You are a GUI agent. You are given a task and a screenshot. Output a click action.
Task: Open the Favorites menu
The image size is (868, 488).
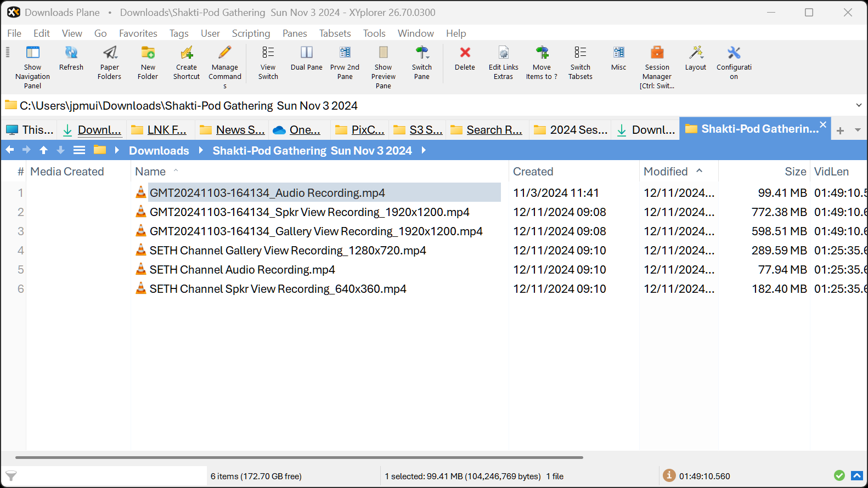pyautogui.click(x=138, y=33)
